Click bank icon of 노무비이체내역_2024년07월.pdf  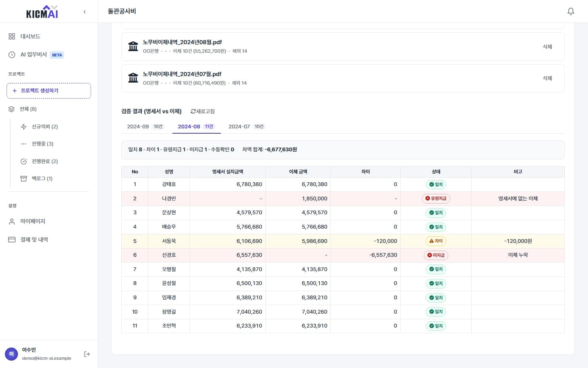[x=133, y=78]
